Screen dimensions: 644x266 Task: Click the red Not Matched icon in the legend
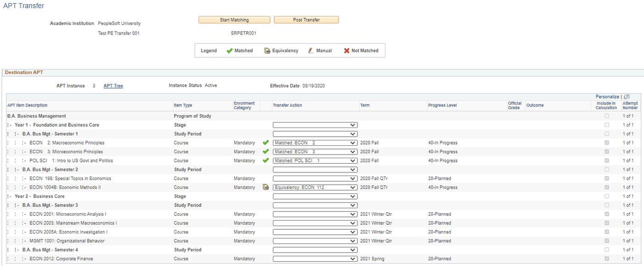coord(348,50)
